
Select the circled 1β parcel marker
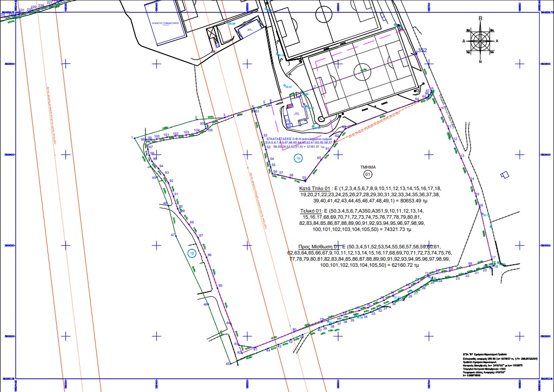point(192,253)
